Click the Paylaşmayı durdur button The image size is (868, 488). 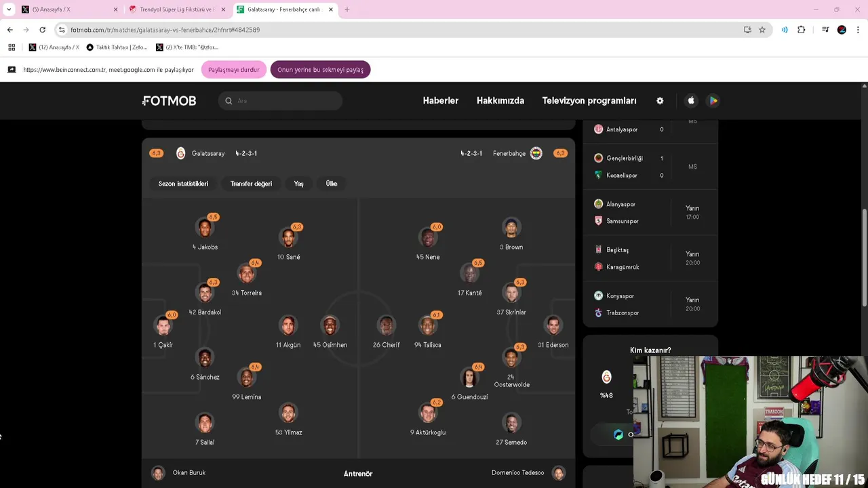click(233, 70)
